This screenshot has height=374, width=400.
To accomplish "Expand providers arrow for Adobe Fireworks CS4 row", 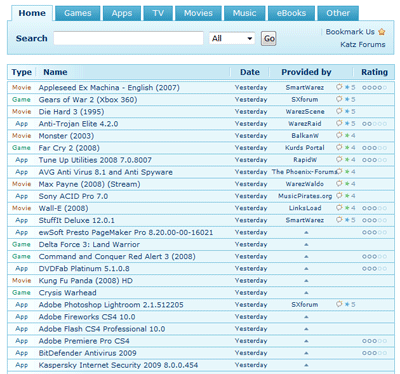I will [306, 317].
